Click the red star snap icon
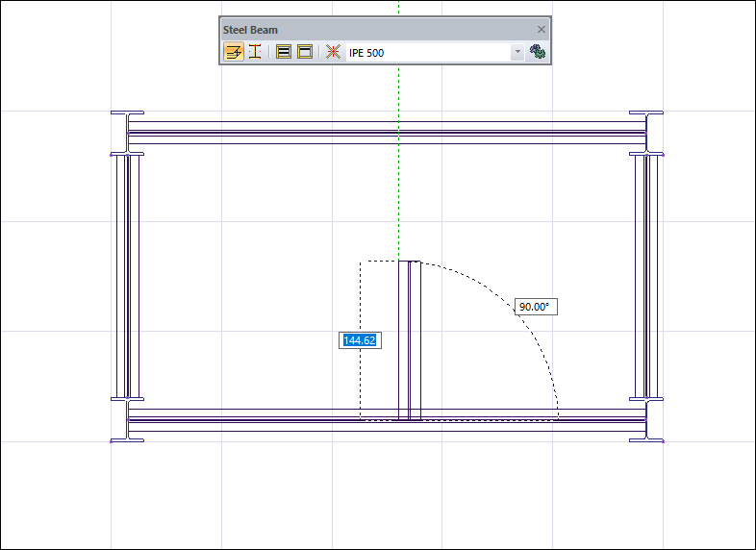756x550 pixels. 333,52
